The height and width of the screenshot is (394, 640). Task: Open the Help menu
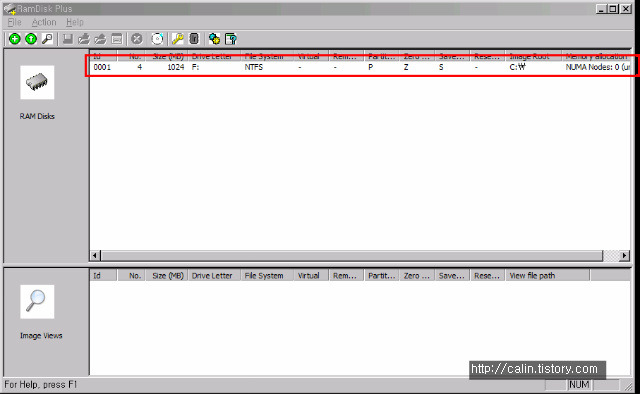pyautogui.click(x=75, y=22)
